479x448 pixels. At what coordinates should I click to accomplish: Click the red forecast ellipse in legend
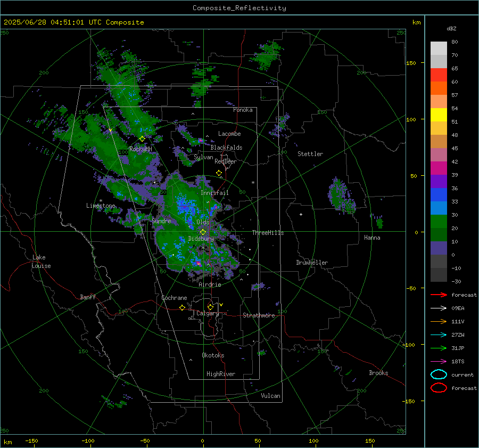[439, 388]
